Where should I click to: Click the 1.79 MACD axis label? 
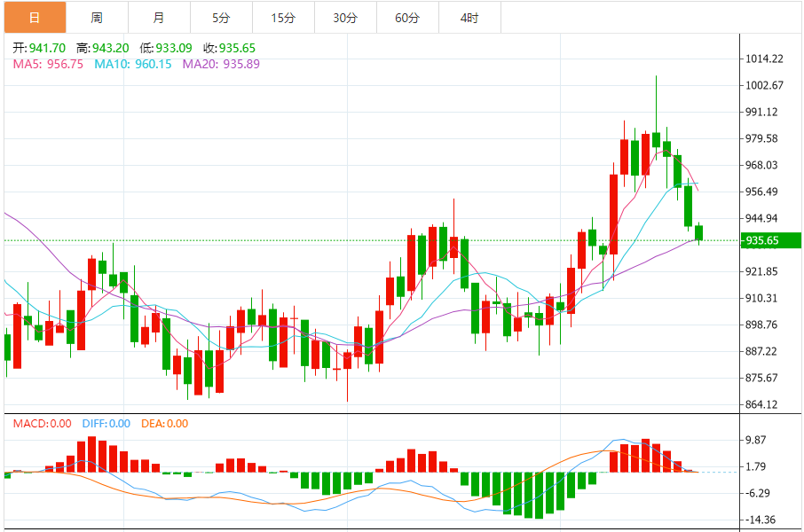756,467
